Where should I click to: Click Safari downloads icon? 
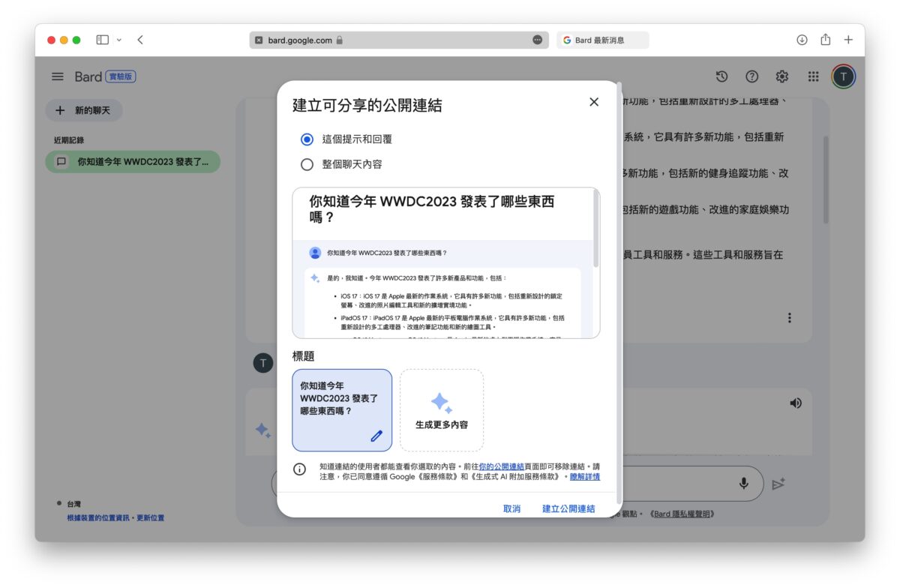(x=802, y=40)
